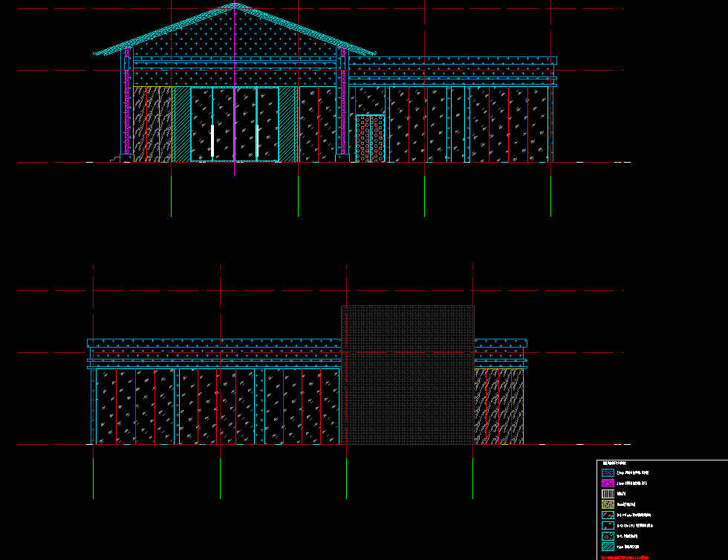This screenshot has width=728, height=560.
Task: Select the yellow-outlined panel in the lower elevation
Action: [498, 406]
